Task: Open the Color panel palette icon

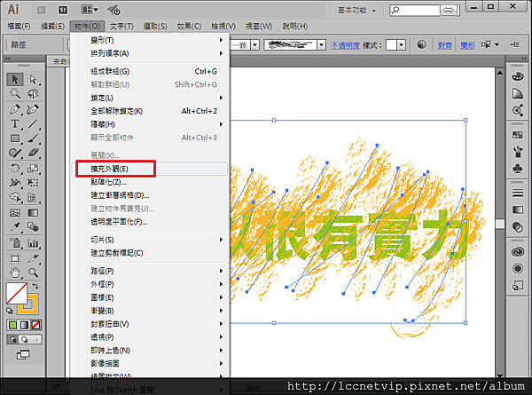Action: 518,76
